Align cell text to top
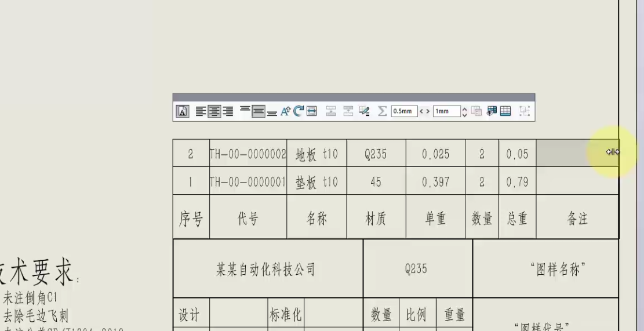This screenshot has width=644, height=331. click(x=245, y=110)
